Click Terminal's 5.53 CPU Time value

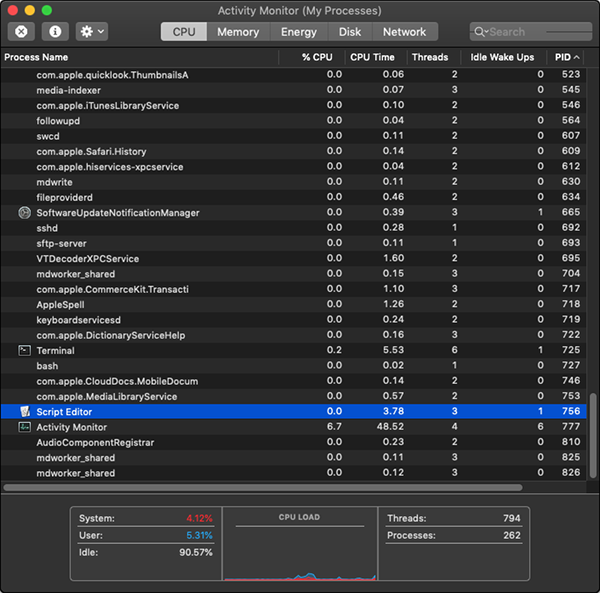point(393,350)
